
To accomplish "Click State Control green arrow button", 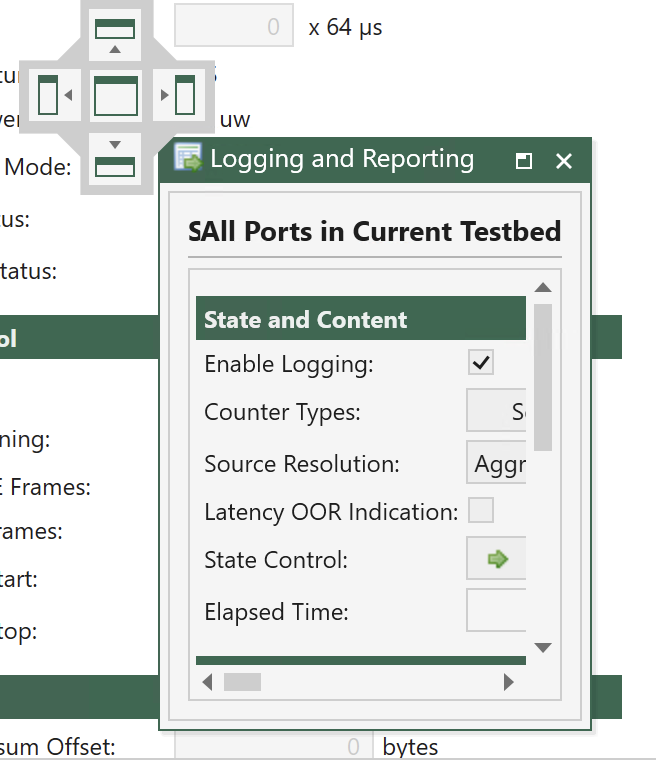I will 496,559.
